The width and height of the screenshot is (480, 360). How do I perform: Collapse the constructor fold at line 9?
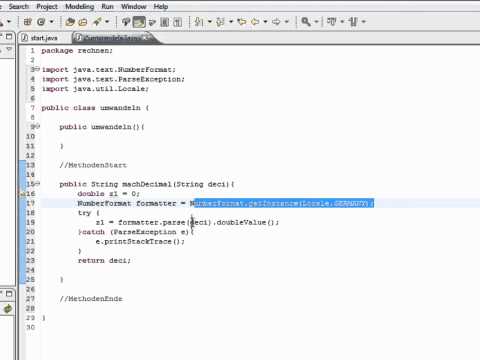[x=38, y=127]
